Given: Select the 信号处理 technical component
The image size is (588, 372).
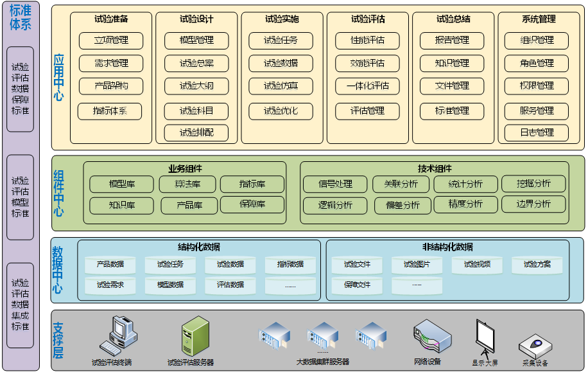Looking at the screenshot, I should point(335,184).
